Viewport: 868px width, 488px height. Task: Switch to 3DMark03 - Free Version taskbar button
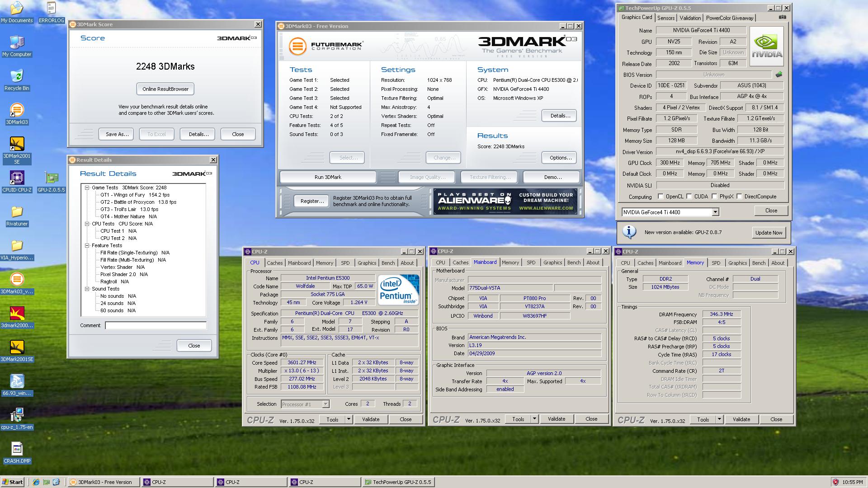pyautogui.click(x=103, y=482)
